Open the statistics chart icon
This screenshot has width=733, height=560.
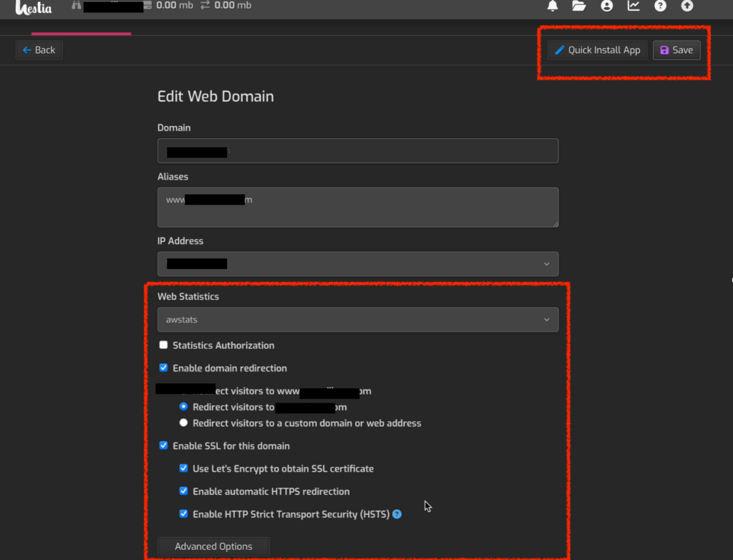coord(634,6)
